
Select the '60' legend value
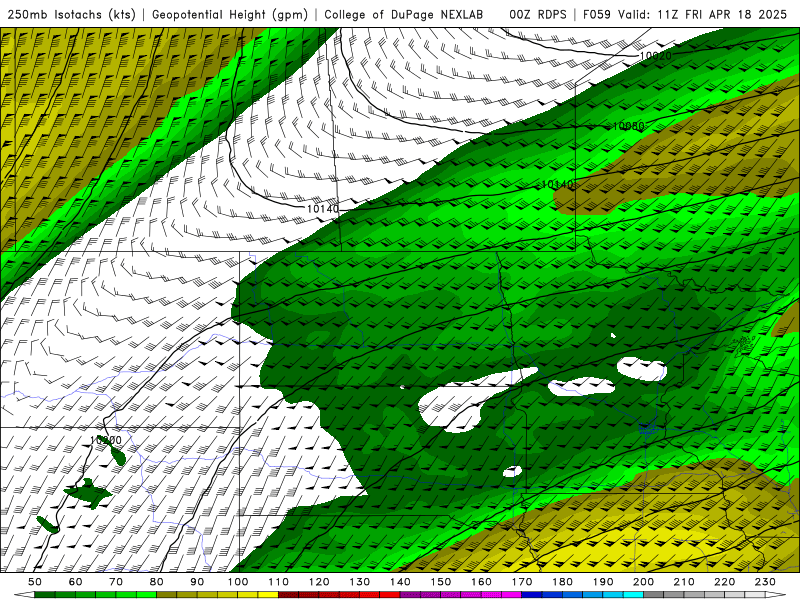76,582
